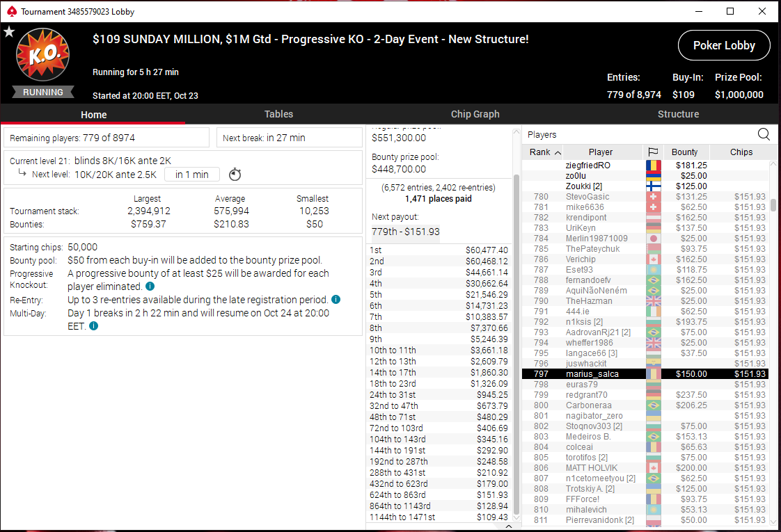Click the flag next to TheHazman
This screenshot has width=781, height=532.
(x=654, y=301)
